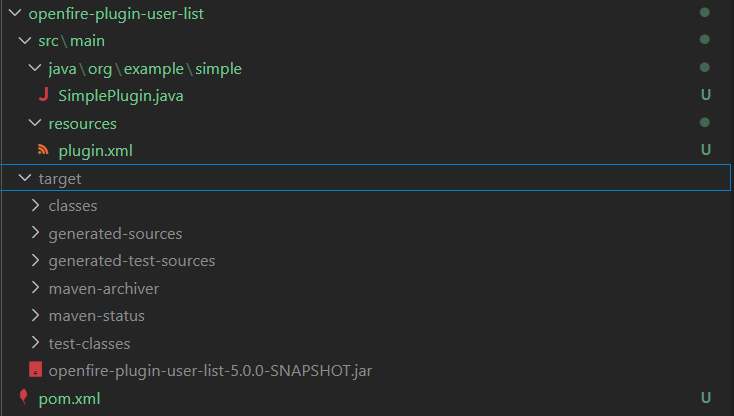Click the Maven feather icon beside pom.xml
Image resolution: width=734 pixels, height=416 pixels.
coord(24,397)
